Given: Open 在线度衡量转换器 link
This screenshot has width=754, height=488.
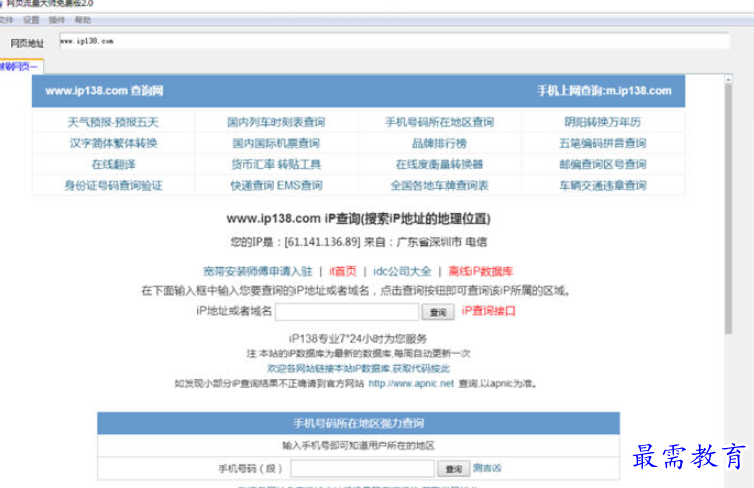Looking at the screenshot, I should pyautogui.click(x=440, y=164).
